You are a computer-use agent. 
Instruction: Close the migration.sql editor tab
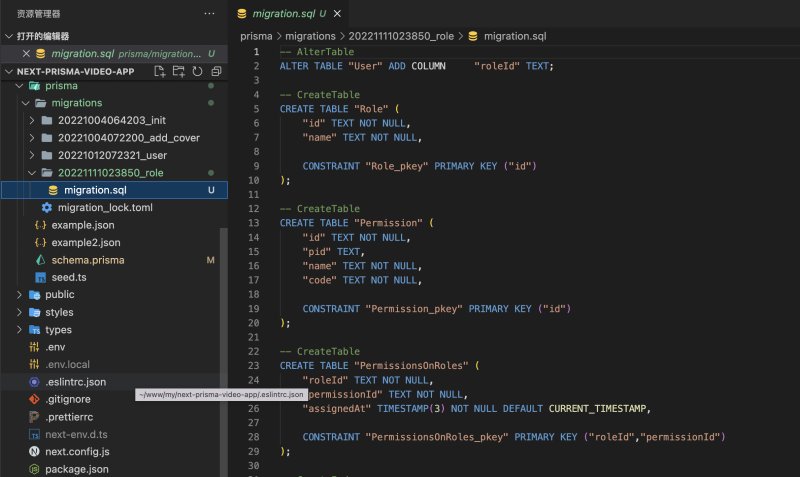(337, 14)
